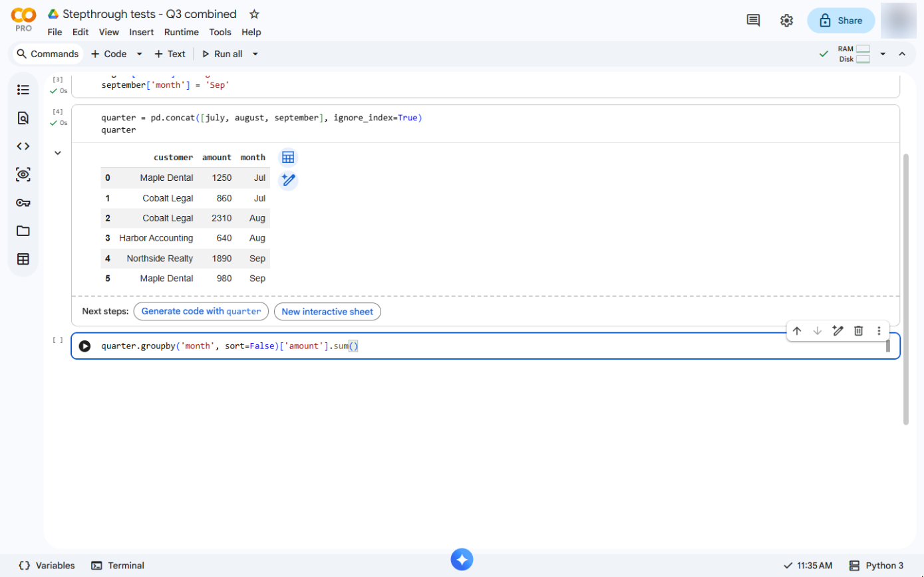Click the AI edit pencil in cell toolbar
The width and height of the screenshot is (924, 577).
click(x=838, y=330)
